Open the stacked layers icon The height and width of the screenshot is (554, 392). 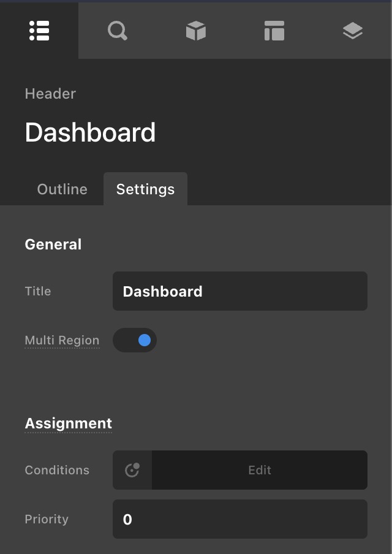[352, 31]
